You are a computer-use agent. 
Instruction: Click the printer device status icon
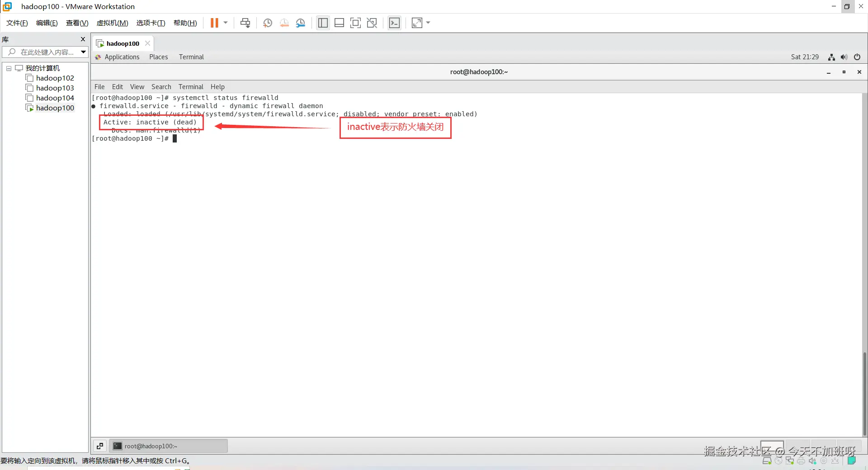click(x=801, y=461)
